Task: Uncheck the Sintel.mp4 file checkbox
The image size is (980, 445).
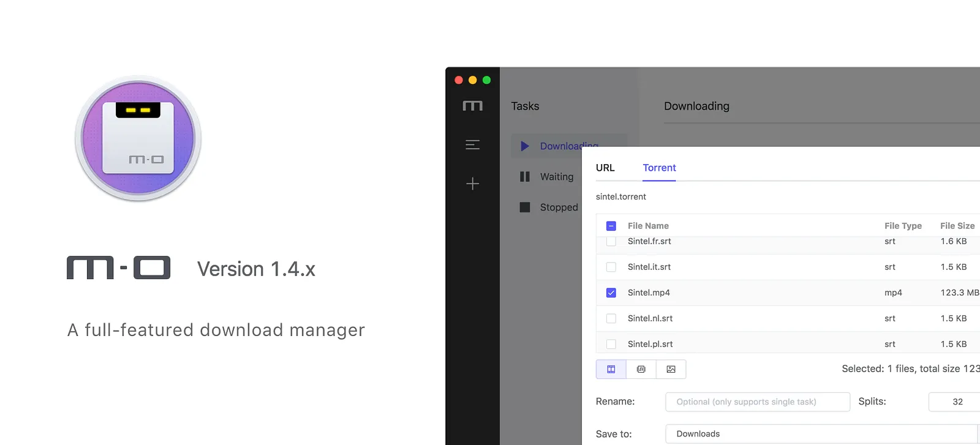Action: click(x=611, y=293)
